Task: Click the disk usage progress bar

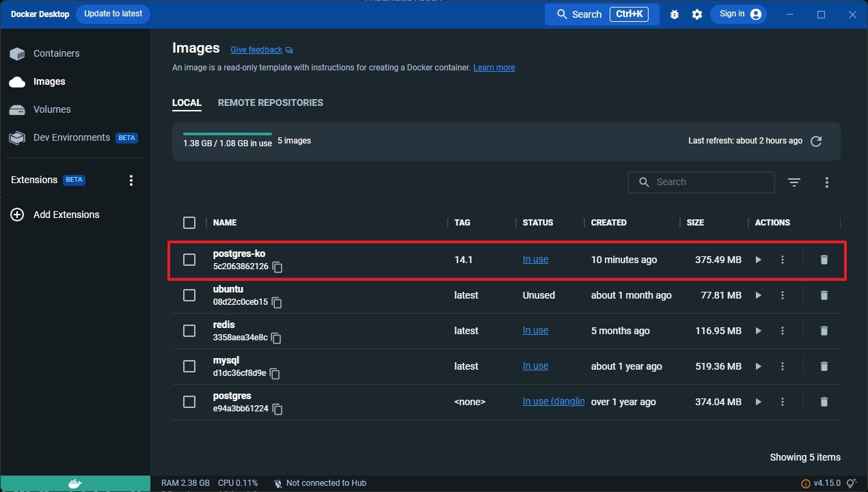Action: click(228, 134)
